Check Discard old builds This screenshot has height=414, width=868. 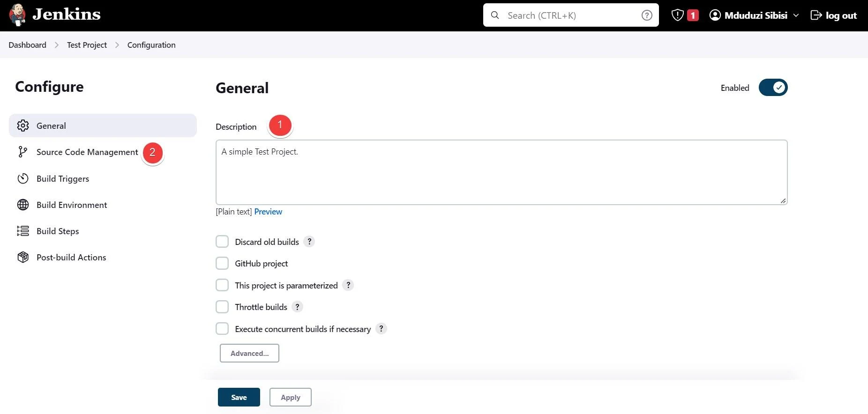222,242
